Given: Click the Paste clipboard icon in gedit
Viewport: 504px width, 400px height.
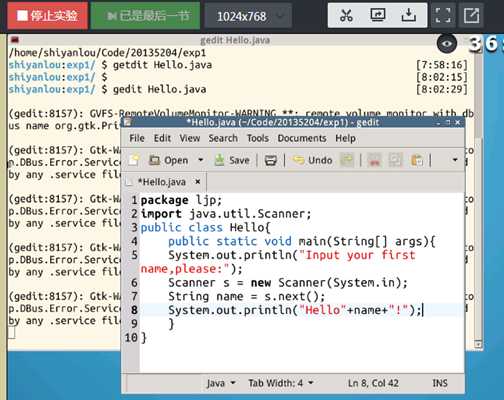Looking at the screenshot, I should pyautogui.click(x=417, y=160).
